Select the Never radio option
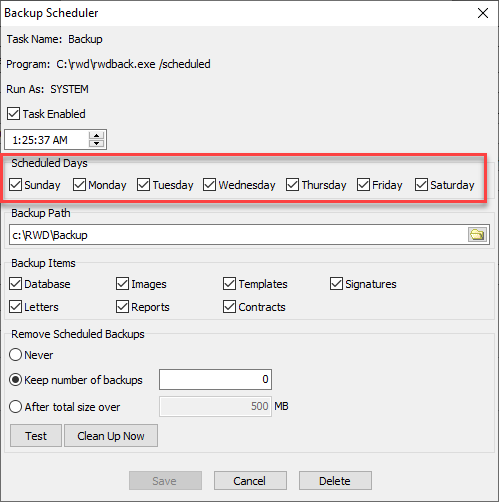 click(x=16, y=355)
